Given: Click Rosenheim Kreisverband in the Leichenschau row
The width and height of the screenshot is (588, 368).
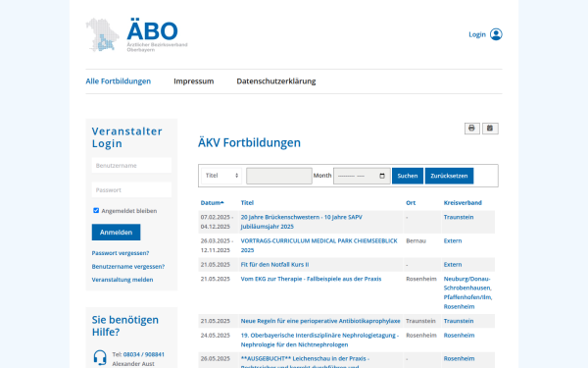Looking at the screenshot, I should click(x=459, y=358).
